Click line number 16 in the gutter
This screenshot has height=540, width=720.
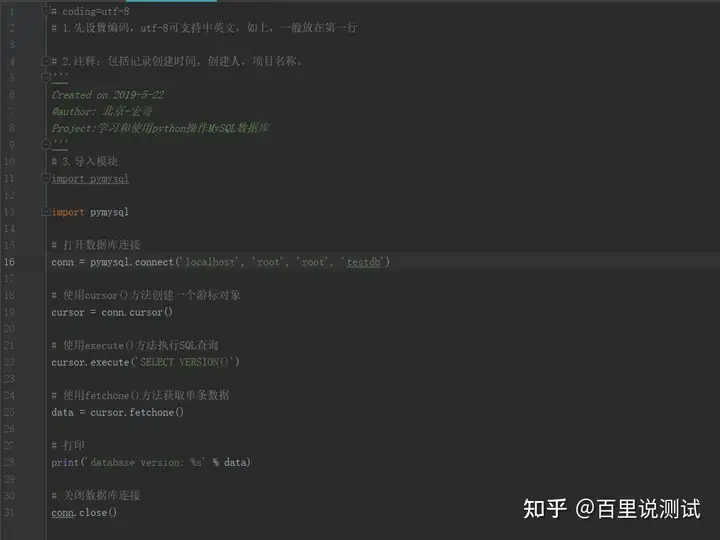pos(10,262)
